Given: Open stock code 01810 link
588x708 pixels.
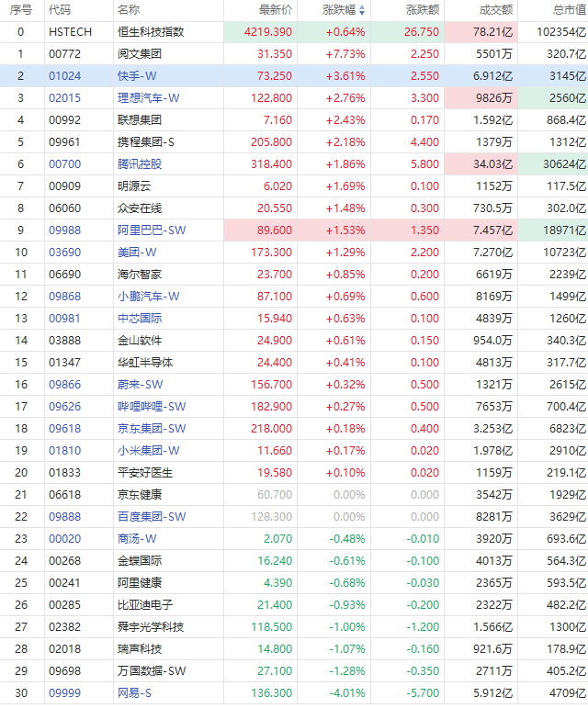Looking at the screenshot, I should point(64,451).
